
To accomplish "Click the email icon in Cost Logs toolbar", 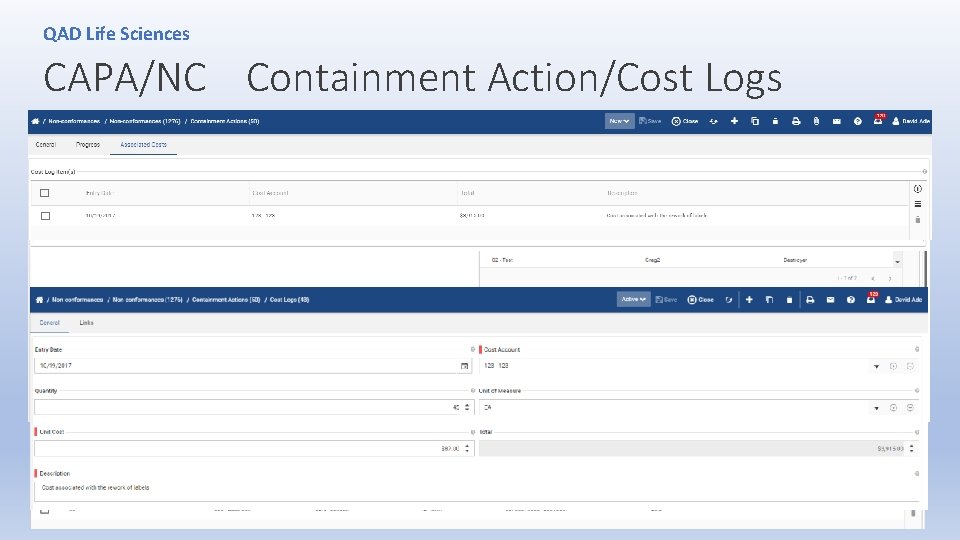I will click(x=830, y=300).
